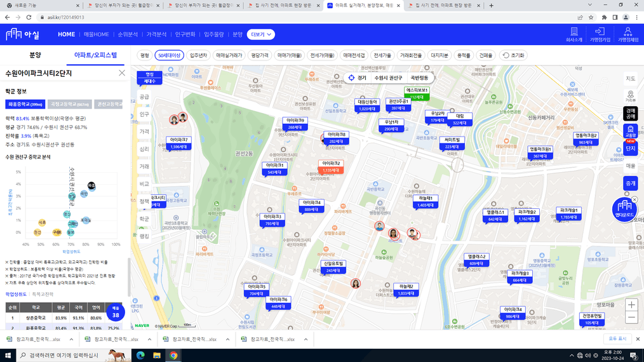Viewport: 644px width, 362px height.
Task: Open the 곡반정동 neighborhood selector
Action: (419, 77)
